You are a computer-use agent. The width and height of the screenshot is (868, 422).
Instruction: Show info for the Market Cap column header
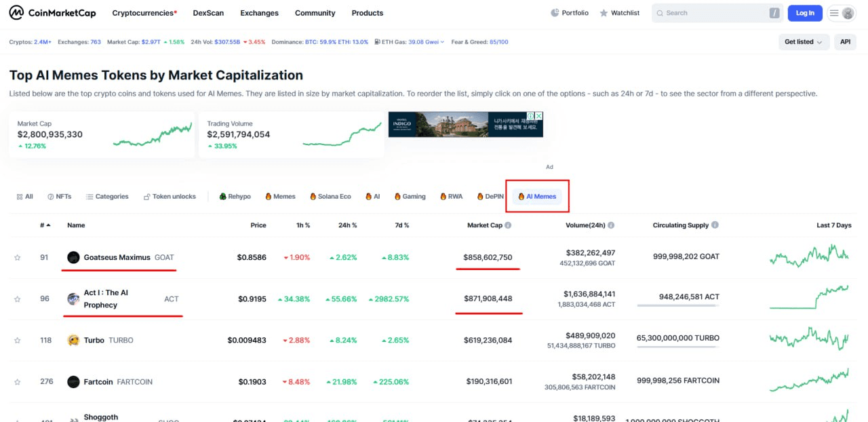(x=508, y=225)
